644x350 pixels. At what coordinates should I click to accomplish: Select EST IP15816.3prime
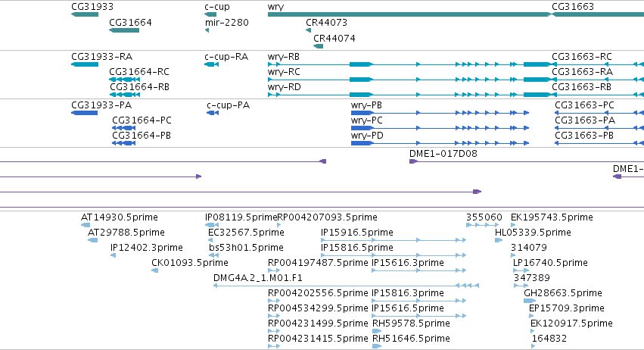click(x=408, y=293)
